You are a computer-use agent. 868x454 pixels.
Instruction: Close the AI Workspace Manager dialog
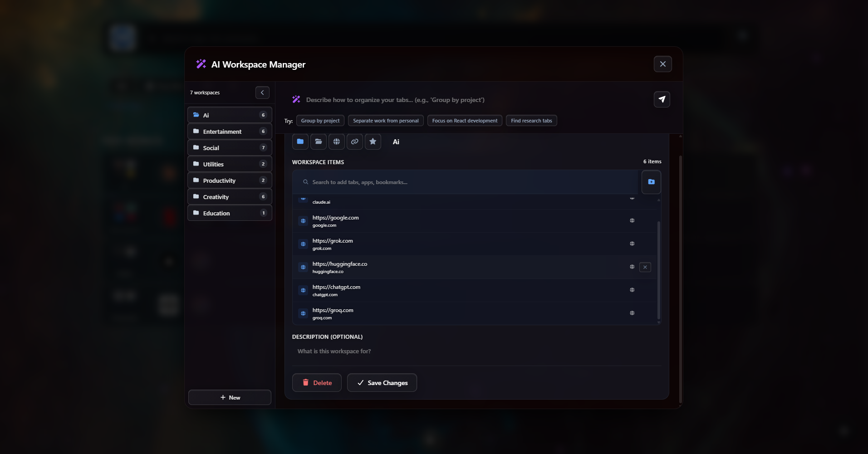(x=663, y=64)
